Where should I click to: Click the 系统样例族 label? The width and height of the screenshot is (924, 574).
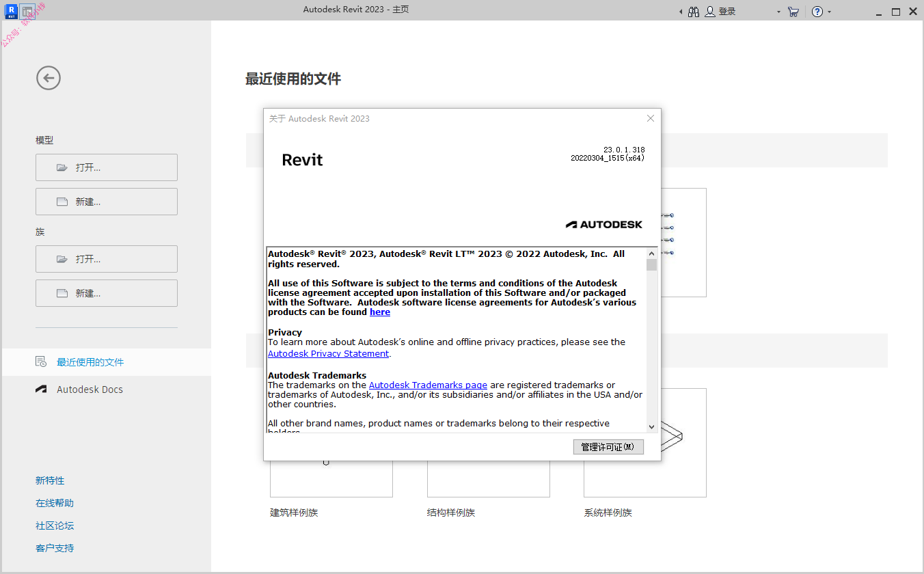tap(608, 512)
